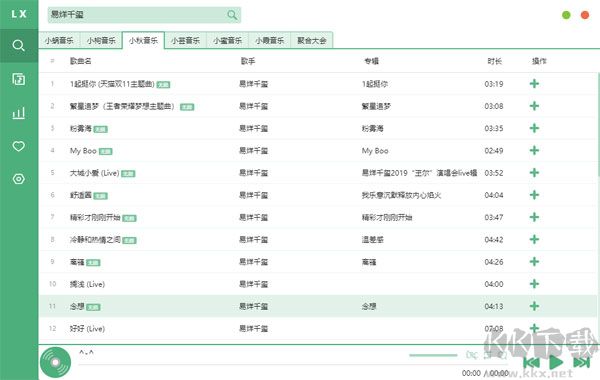The height and width of the screenshot is (380, 600).
Task: Select the 精彩才刚刚开始 song title
Action: [x=95, y=217]
